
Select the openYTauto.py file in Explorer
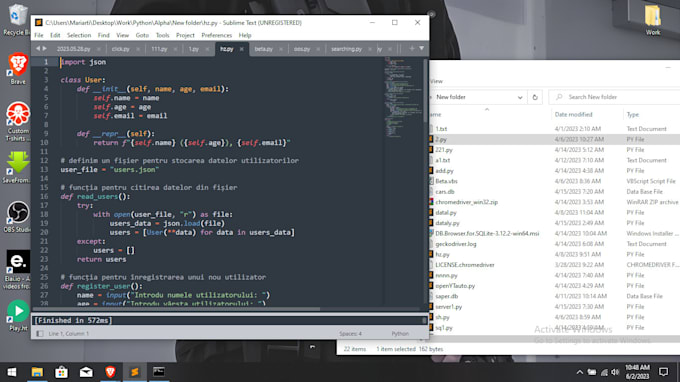pos(455,286)
